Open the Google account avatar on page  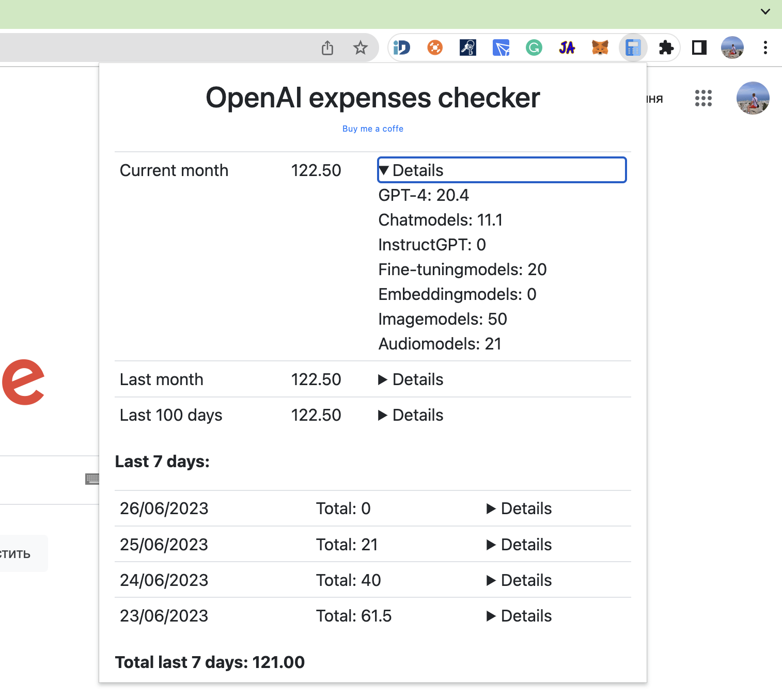pos(753,98)
